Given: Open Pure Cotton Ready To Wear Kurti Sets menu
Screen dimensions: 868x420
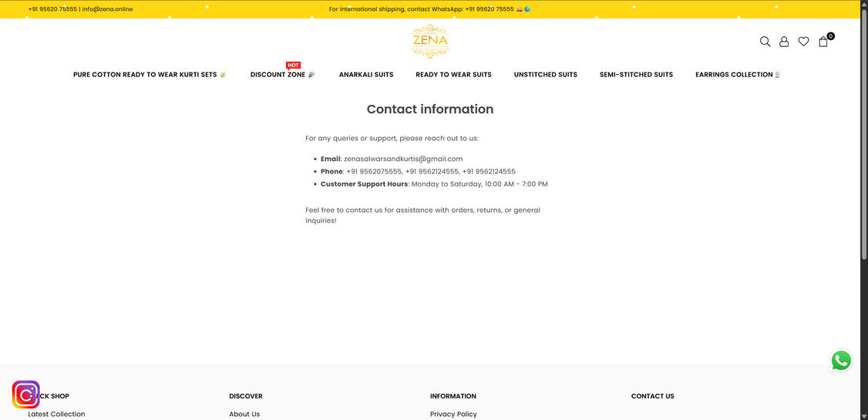Looking at the screenshot, I should (x=150, y=75).
